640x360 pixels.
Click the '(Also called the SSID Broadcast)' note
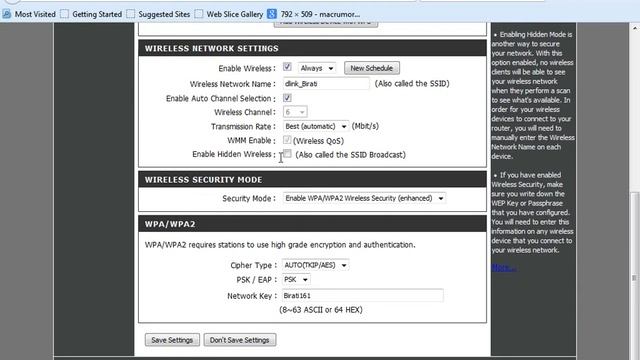[351, 155]
